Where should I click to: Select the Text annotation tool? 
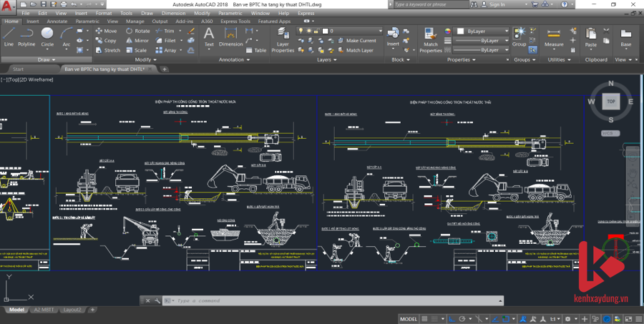(209, 36)
